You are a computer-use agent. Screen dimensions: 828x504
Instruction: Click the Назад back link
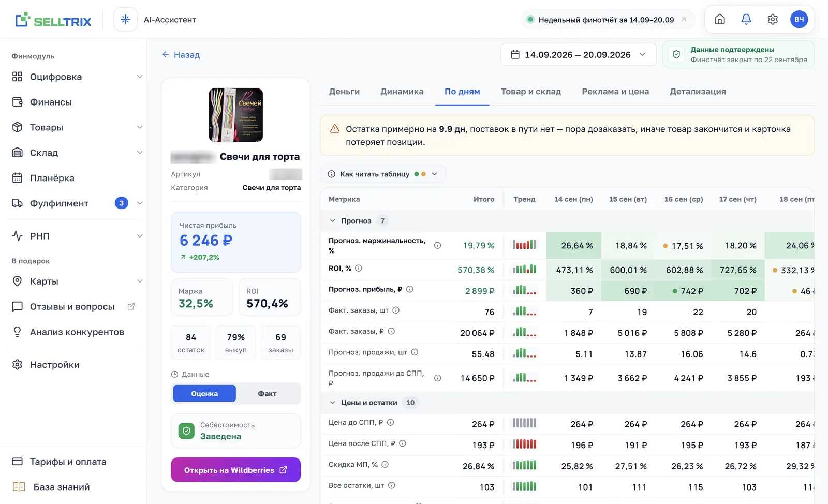tap(181, 55)
